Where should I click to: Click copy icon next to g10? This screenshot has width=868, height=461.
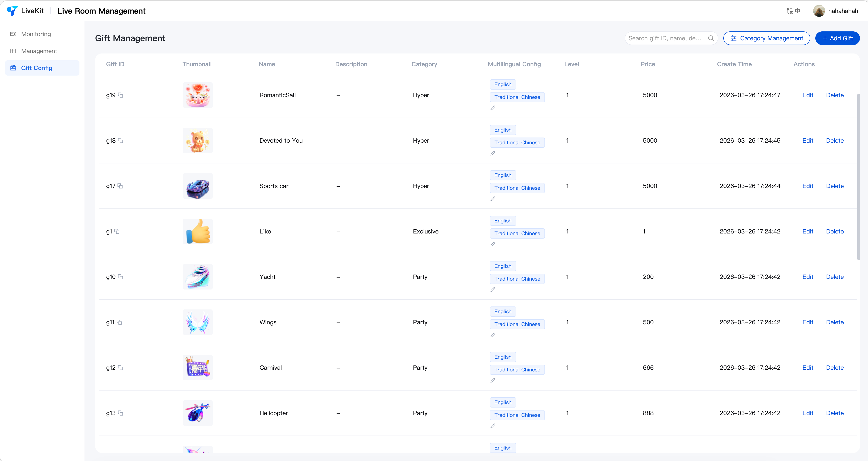point(121,277)
